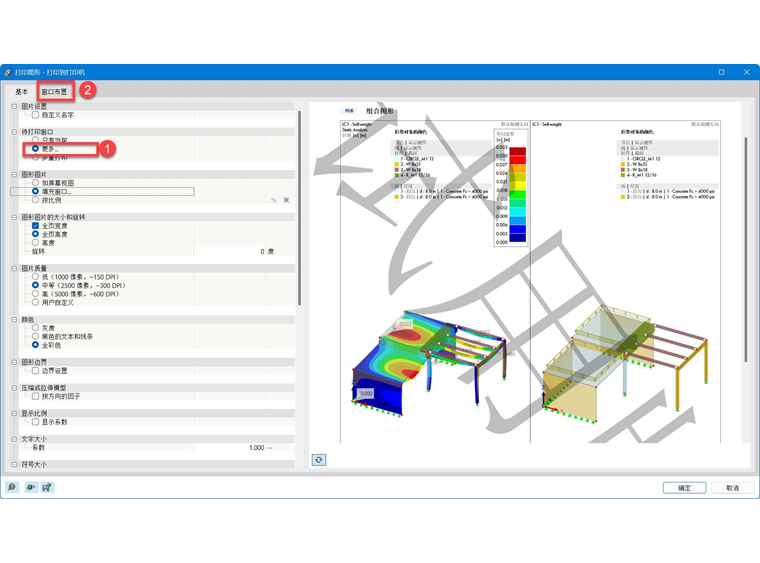Uncheck the 全页宽度 checkbox
Screen dimensions: 760x563
tap(35, 226)
